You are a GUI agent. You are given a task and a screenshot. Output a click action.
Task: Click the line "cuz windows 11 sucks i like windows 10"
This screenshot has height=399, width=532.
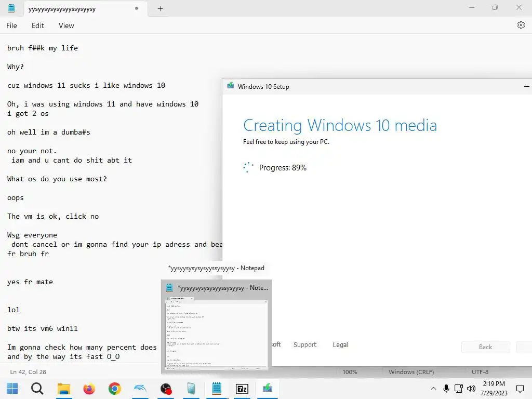tap(86, 85)
